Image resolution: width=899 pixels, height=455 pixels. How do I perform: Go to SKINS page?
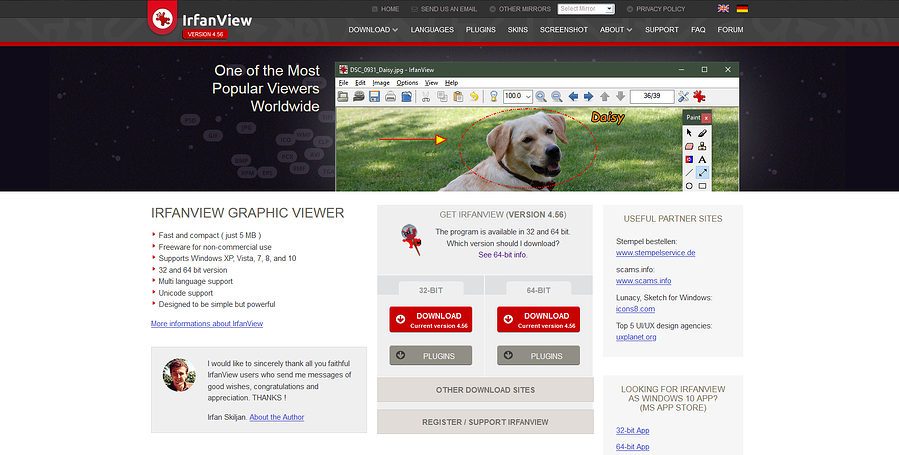coord(518,30)
